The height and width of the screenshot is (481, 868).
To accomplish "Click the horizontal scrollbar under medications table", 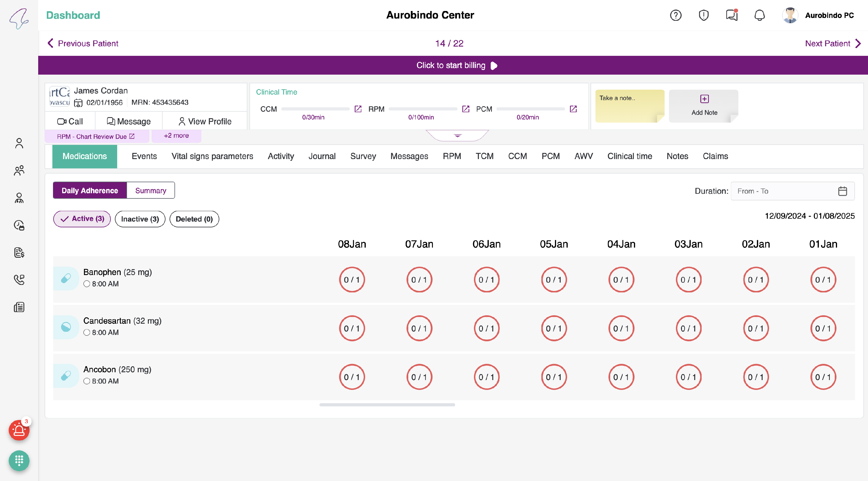I will point(387,405).
